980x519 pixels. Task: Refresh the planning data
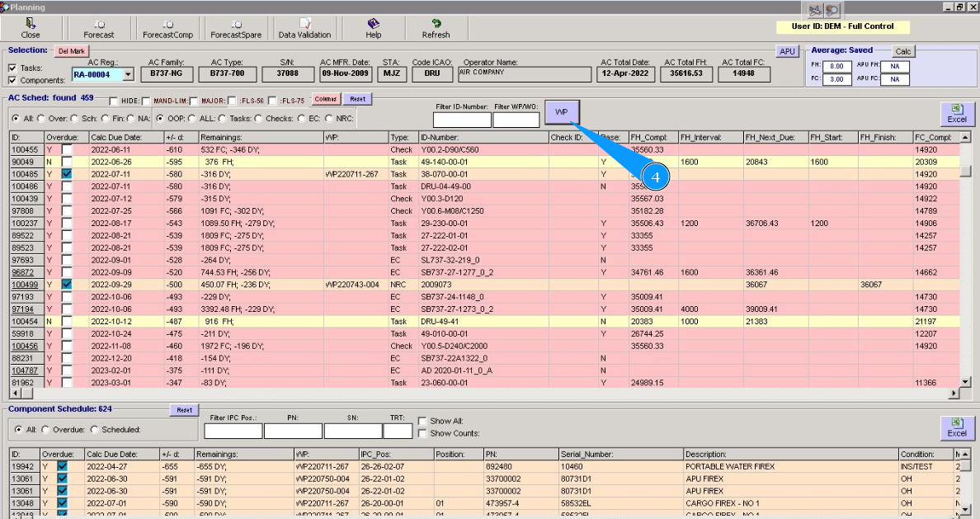[436, 30]
